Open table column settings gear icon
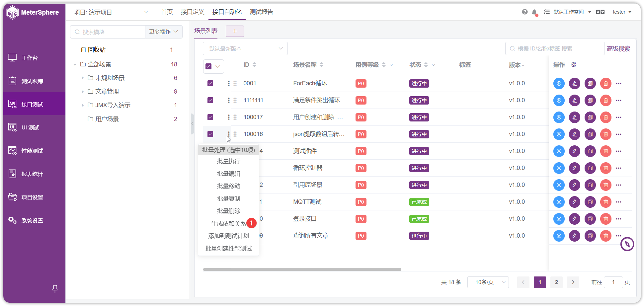 coord(573,65)
